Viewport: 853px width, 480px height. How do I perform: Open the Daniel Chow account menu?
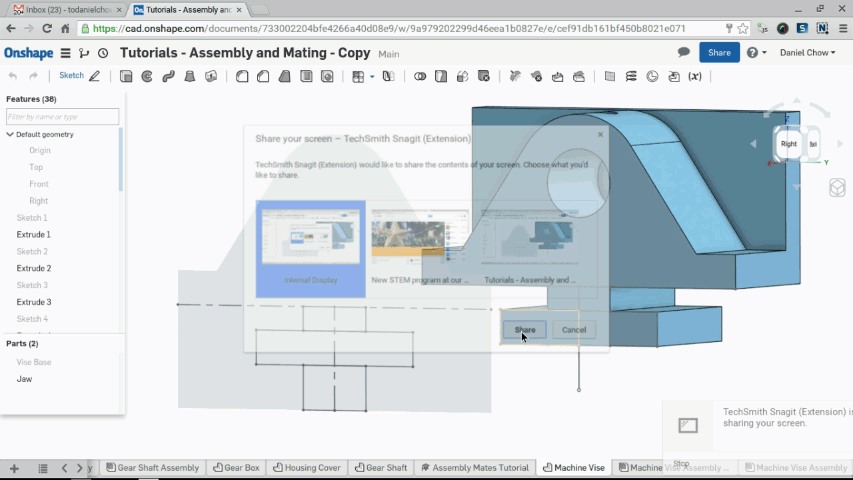(x=807, y=53)
